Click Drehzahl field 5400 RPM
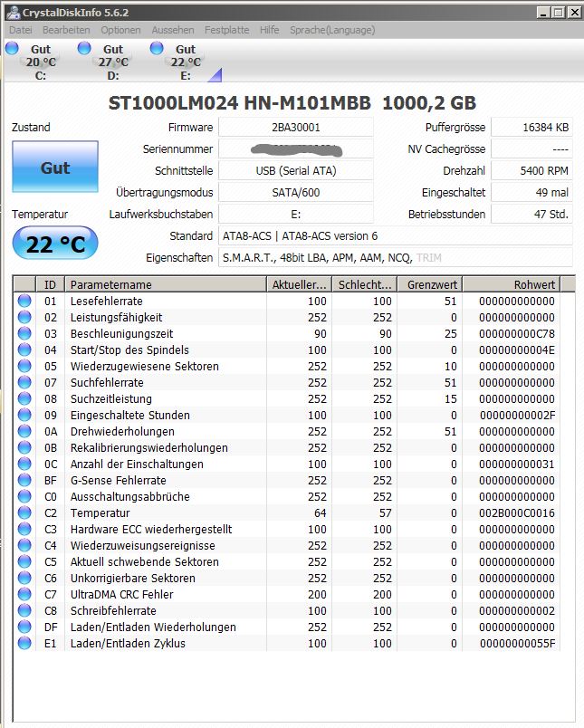Image resolution: width=584 pixels, height=728 pixels. click(531, 171)
